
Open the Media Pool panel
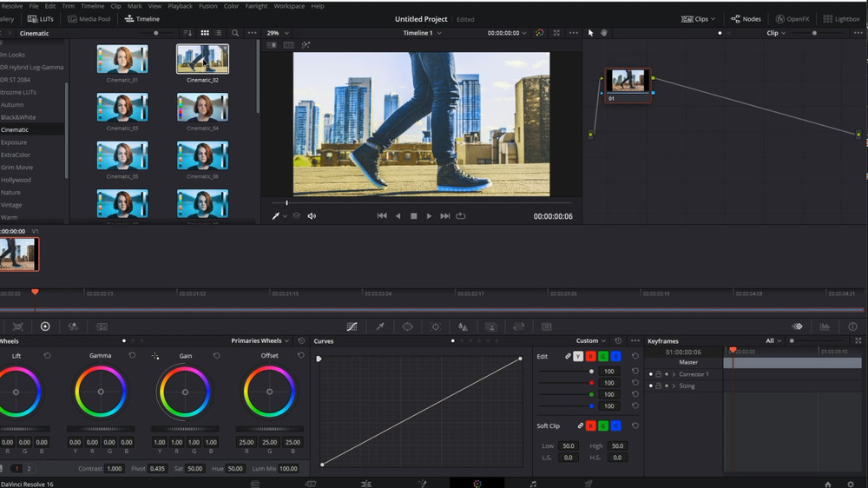(89, 19)
